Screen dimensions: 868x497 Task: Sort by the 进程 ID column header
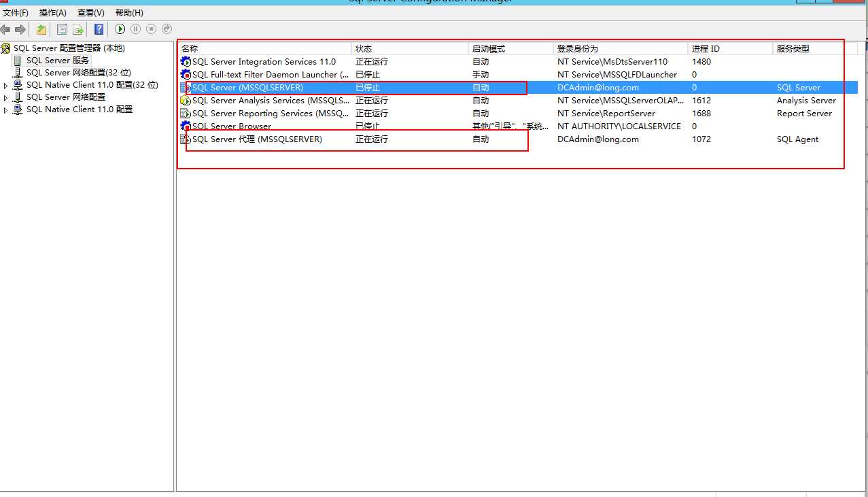[731, 49]
